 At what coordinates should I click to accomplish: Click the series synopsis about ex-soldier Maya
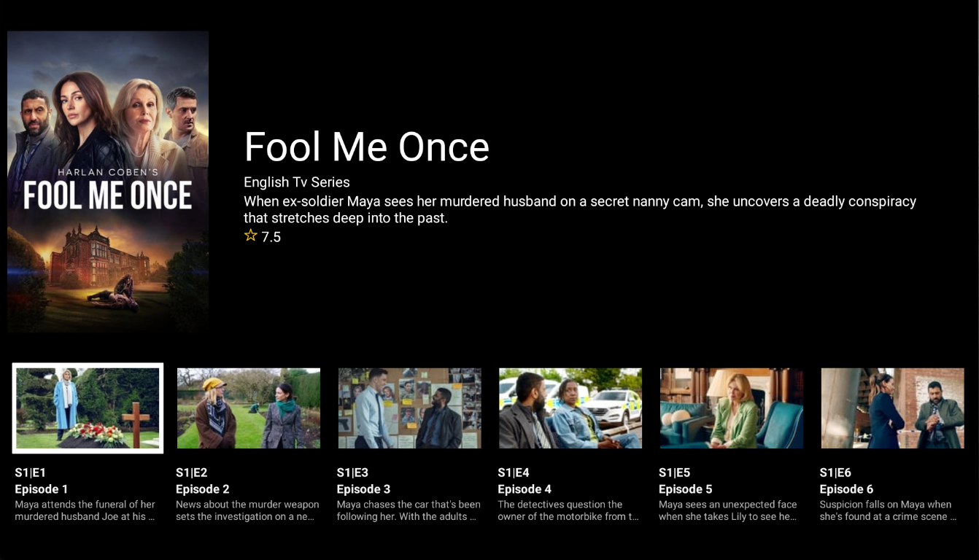[x=580, y=209]
